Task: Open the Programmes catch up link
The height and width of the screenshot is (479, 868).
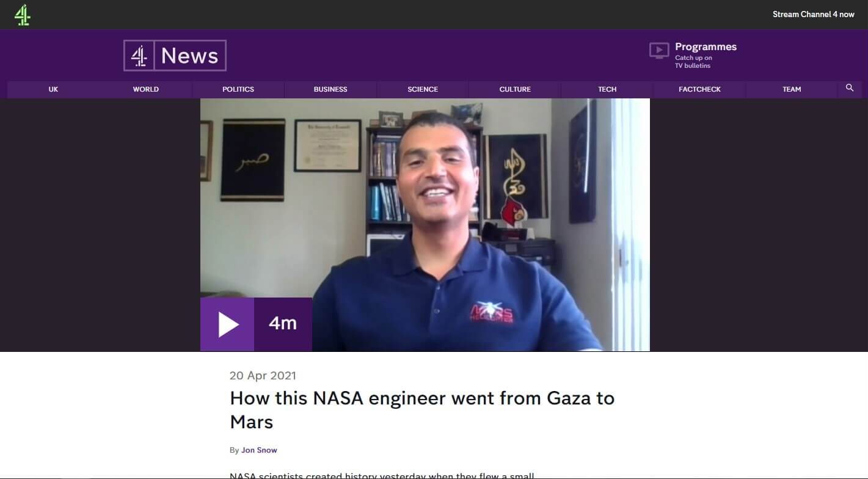Action: coord(706,54)
